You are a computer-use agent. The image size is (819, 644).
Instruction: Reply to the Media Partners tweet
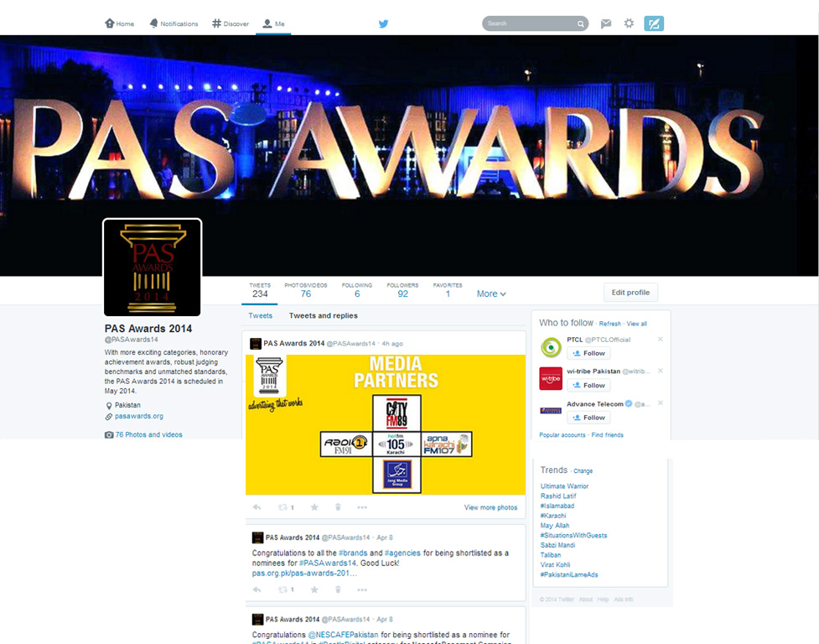tap(257, 507)
